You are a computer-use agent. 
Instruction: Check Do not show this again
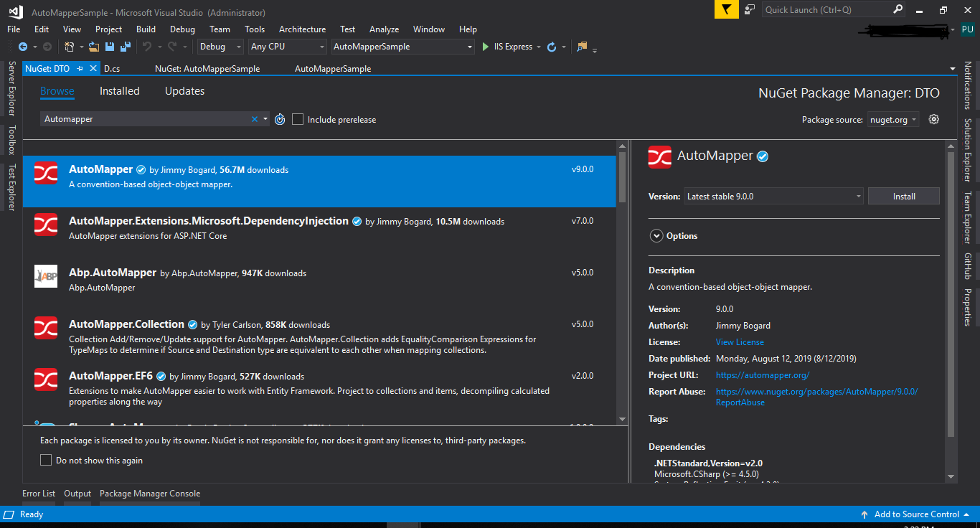coord(46,460)
